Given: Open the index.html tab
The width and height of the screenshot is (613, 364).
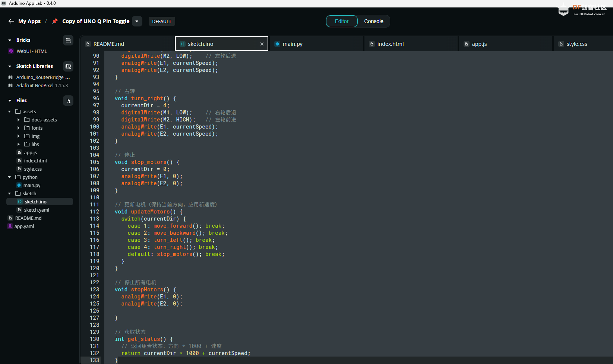Looking at the screenshot, I should coord(390,44).
